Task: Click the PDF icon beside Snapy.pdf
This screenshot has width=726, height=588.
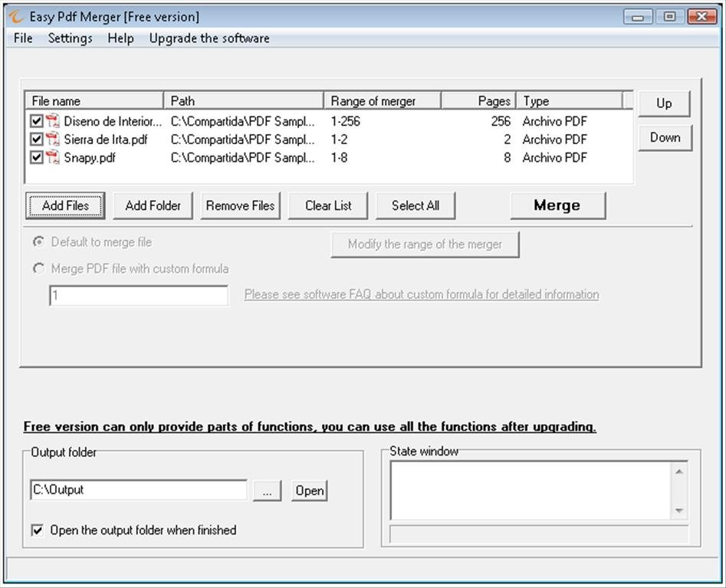Action: pos(53,157)
